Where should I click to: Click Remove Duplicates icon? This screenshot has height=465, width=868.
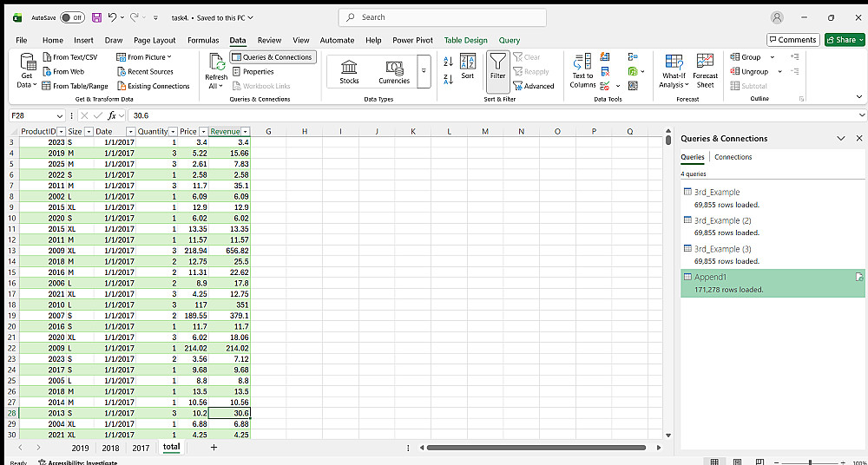pyautogui.click(x=604, y=71)
